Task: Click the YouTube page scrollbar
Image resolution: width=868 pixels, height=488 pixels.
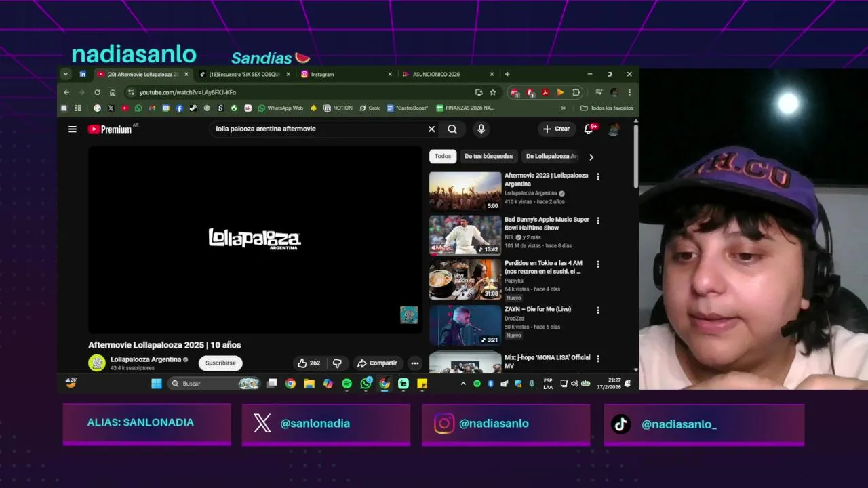Action: point(635,156)
